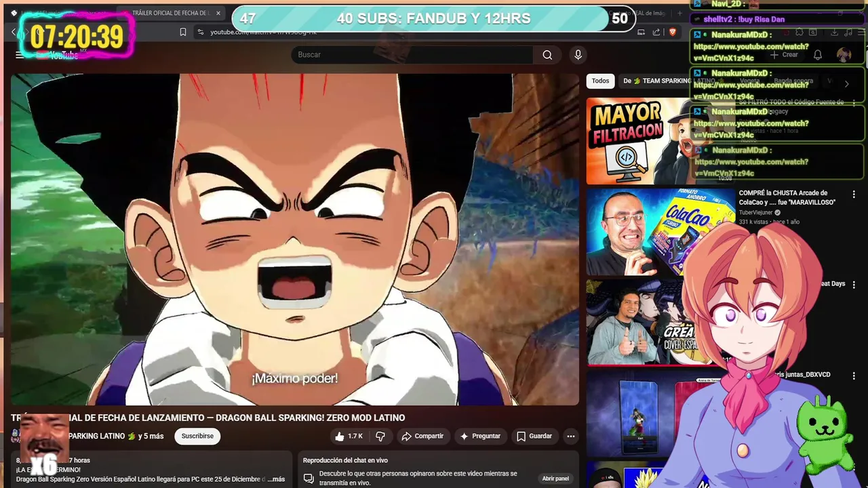Bookmark page icon in address bar

click(x=183, y=32)
